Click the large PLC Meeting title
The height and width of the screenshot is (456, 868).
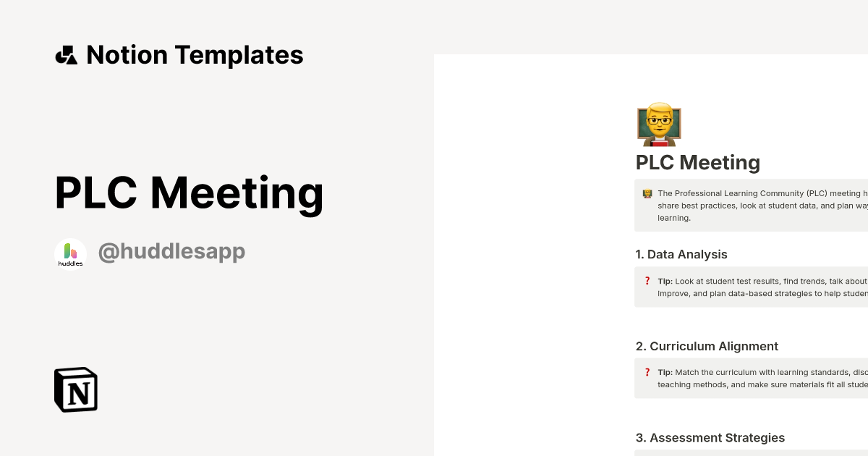click(189, 193)
